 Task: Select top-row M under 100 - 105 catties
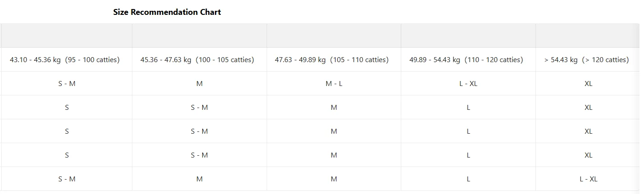(200, 84)
